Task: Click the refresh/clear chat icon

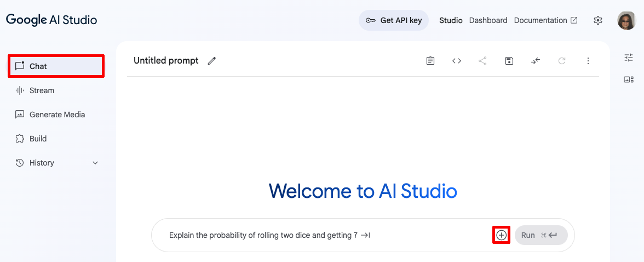Action: click(x=562, y=61)
